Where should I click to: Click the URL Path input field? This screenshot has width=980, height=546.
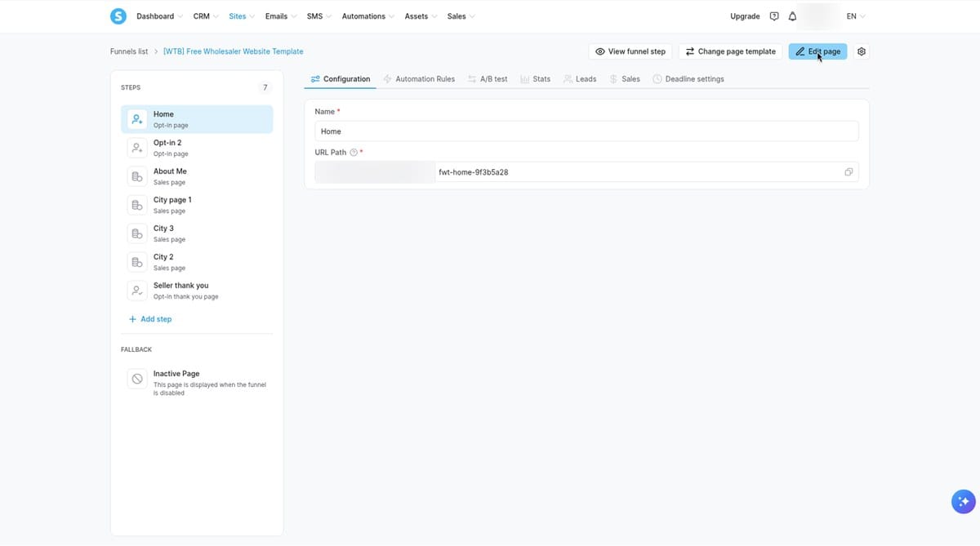point(648,172)
